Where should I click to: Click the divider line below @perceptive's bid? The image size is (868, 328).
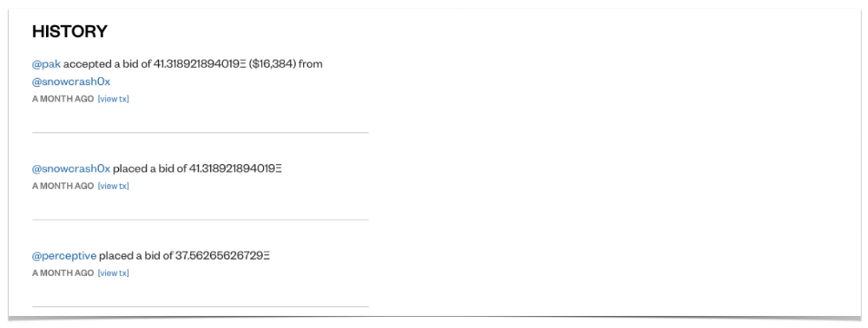201,306
